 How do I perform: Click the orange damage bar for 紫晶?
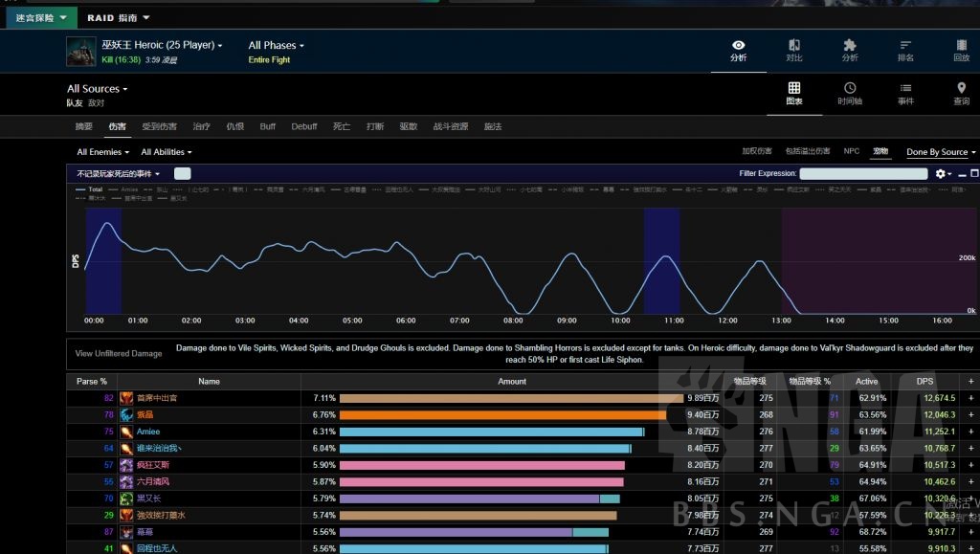coord(502,415)
